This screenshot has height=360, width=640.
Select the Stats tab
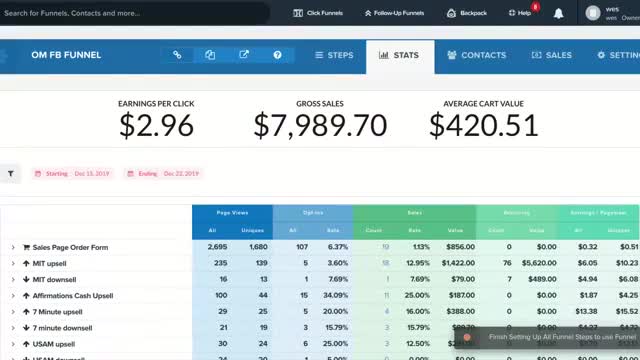pos(400,56)
